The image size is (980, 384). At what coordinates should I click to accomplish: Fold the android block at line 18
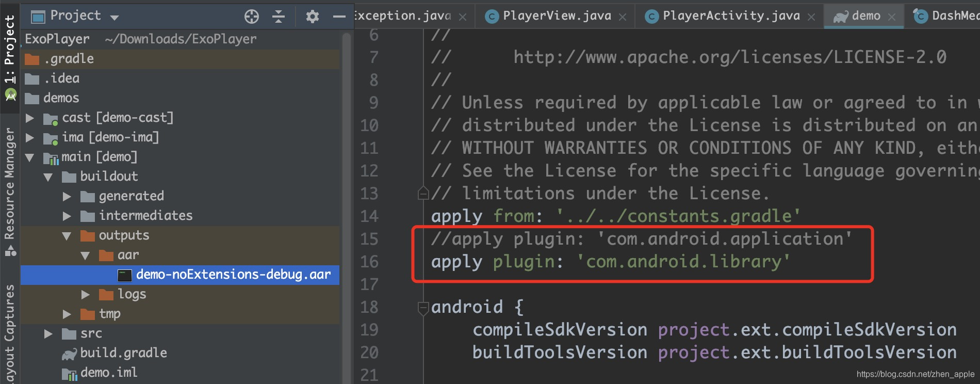click(423, 308)
